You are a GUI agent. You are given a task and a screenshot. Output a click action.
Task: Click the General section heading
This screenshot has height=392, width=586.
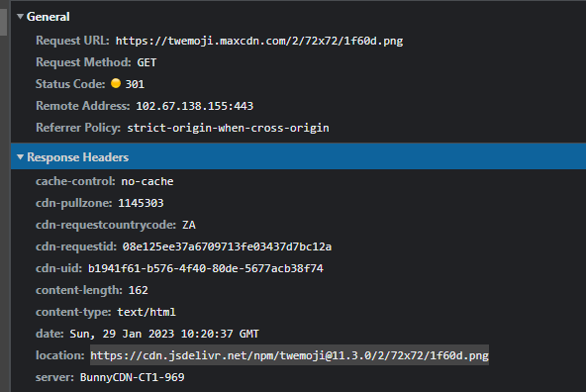(49, 17)
